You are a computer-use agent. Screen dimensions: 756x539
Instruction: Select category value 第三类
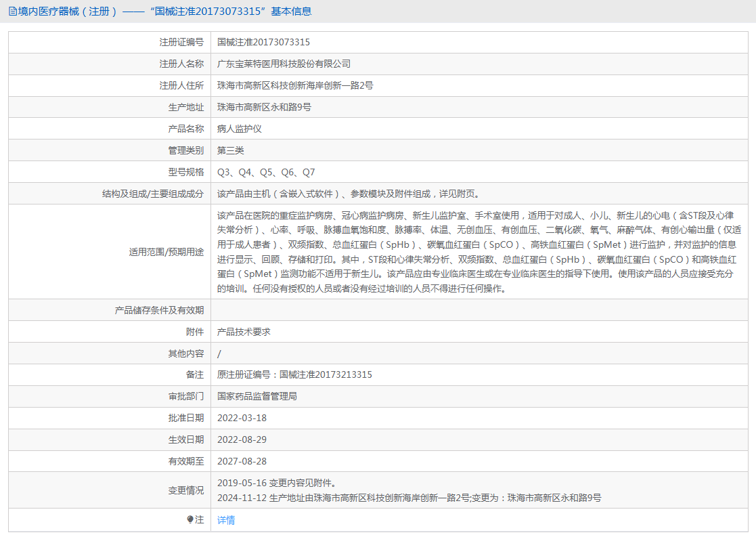231,150
